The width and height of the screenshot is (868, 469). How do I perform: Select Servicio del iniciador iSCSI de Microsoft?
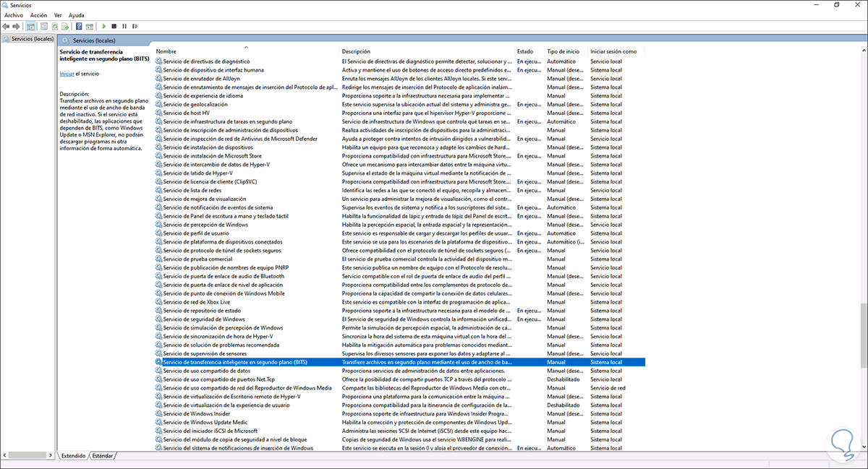(x=399, y=431)
